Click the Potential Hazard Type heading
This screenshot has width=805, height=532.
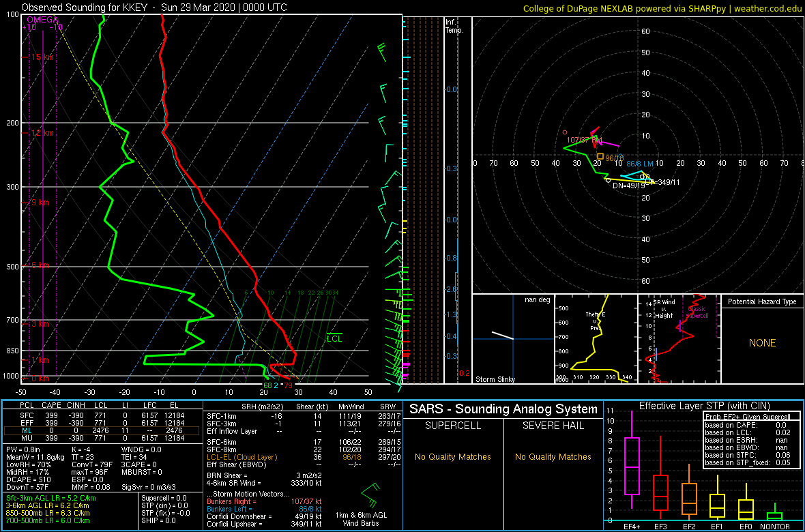pyautogui.click(x=763, y=302)
